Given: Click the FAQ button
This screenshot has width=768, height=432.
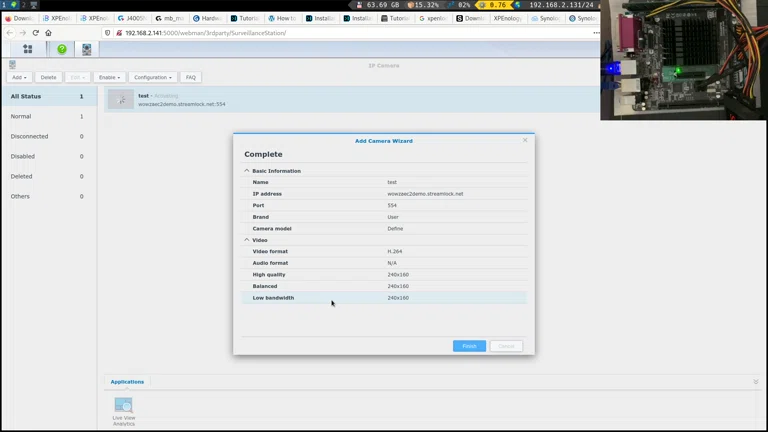Looking at the screenshot, I should pyautogui.click(x=191, y=77).
